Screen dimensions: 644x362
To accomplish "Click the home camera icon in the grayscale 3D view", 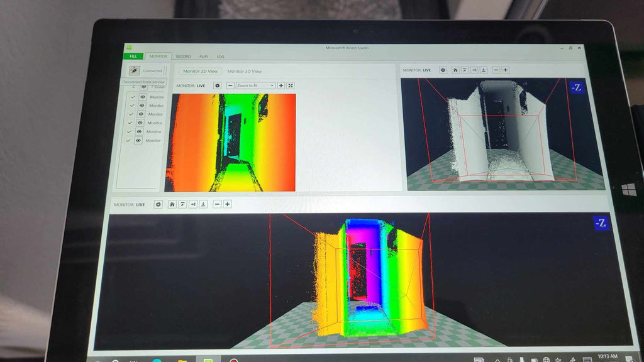I will click(x=455, y=70).
